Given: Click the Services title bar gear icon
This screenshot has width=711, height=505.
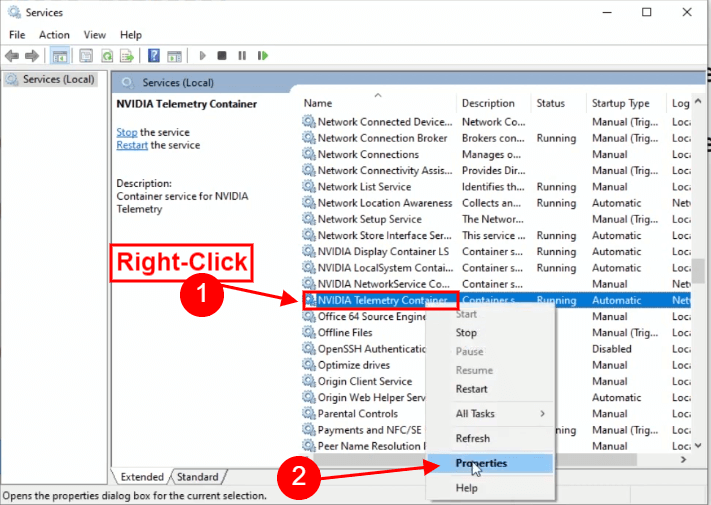Looking at the screenshot, I should [x=14, y=12].
